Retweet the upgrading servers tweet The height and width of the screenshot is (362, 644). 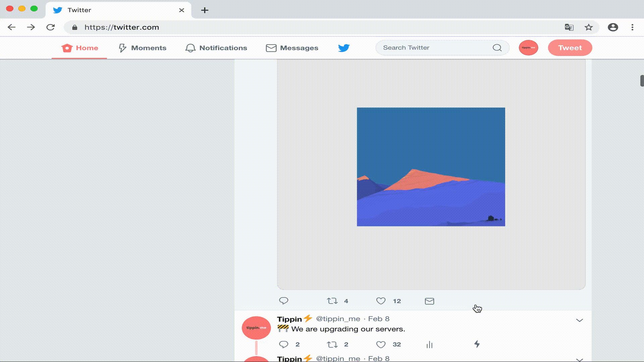tap(332, 345)
